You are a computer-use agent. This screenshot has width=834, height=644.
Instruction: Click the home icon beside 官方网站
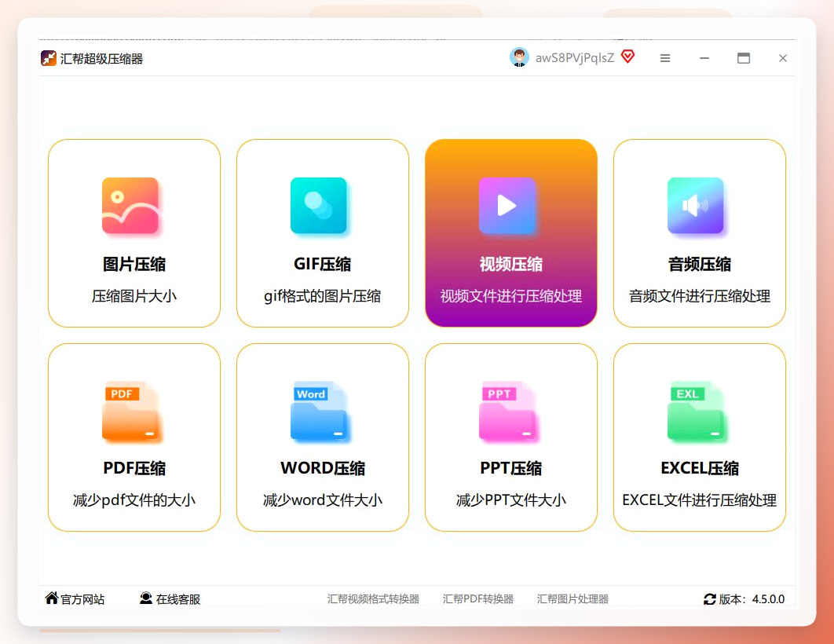point(52,598)
